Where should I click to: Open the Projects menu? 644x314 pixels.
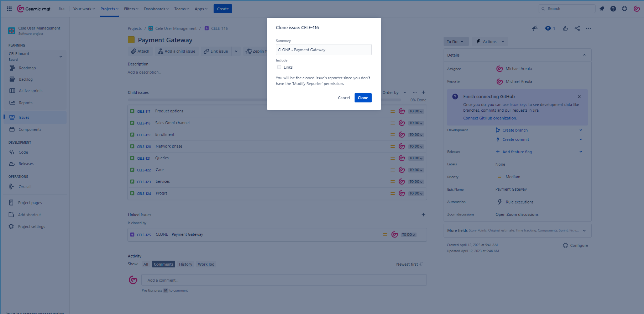pyautogui.click(x=109, y=9)
